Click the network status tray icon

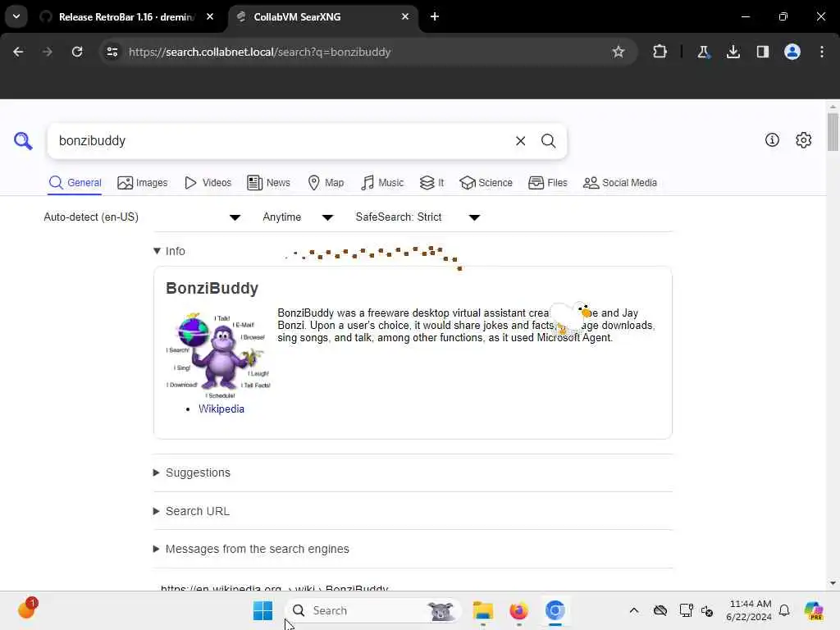pyautogui.click(x=687, y=610)
